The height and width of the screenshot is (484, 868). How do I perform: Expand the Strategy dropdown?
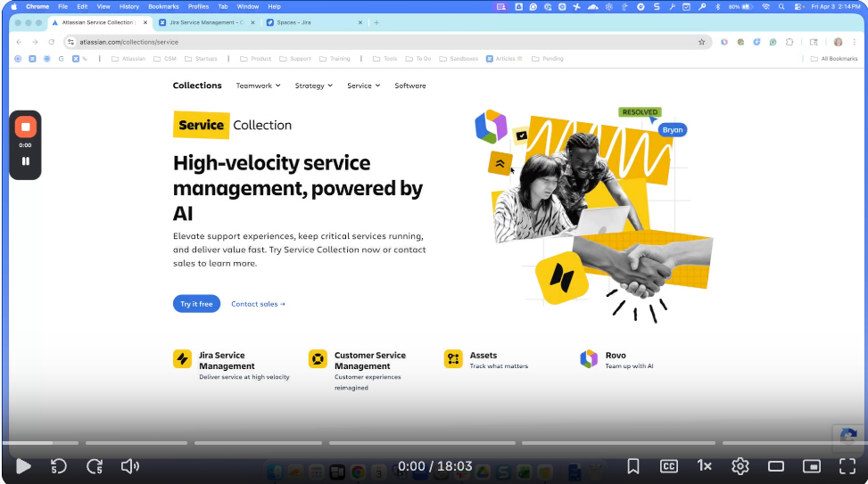click(x=313, y=86)
